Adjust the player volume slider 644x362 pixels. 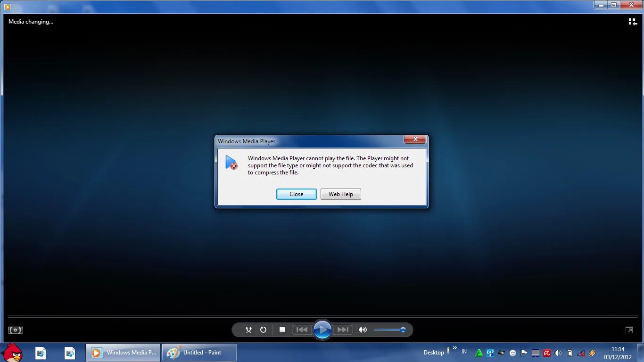[x=389, y=330]
